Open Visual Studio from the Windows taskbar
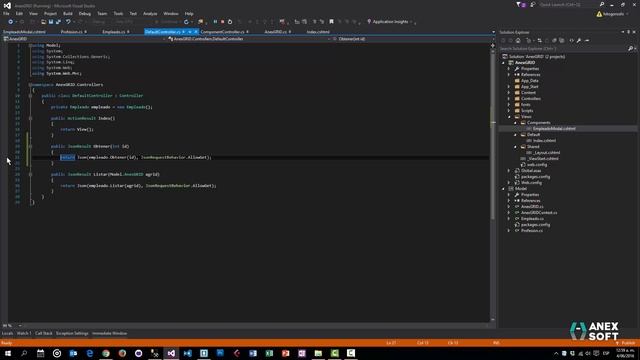This screenshot has height=360, width=640. click(171, 353)
